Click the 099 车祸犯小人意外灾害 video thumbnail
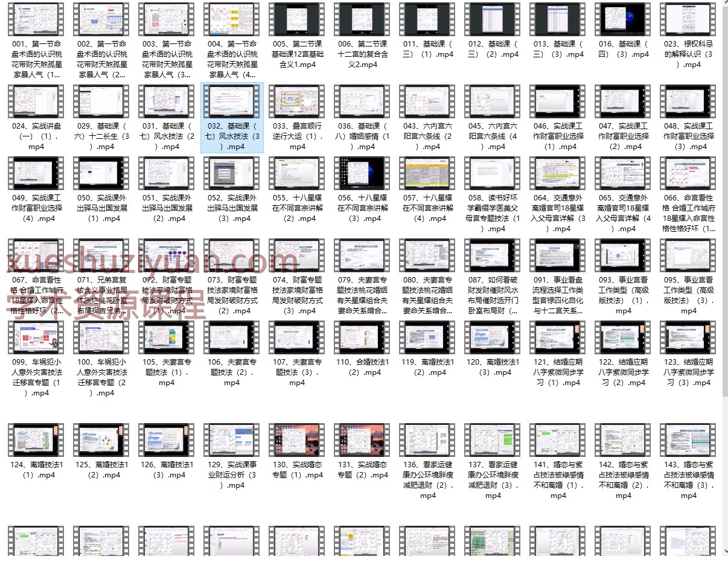This screenshot has height=565, width=728. click(x=36, y=337)
